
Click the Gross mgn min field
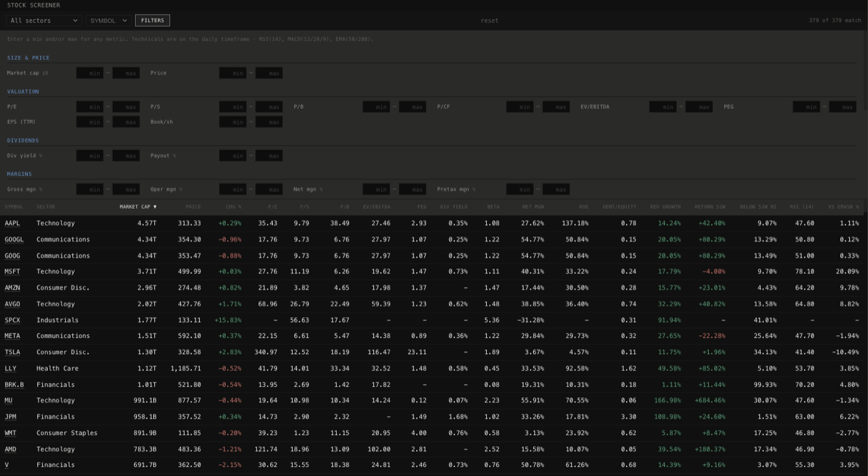click(x=90, y=189)
